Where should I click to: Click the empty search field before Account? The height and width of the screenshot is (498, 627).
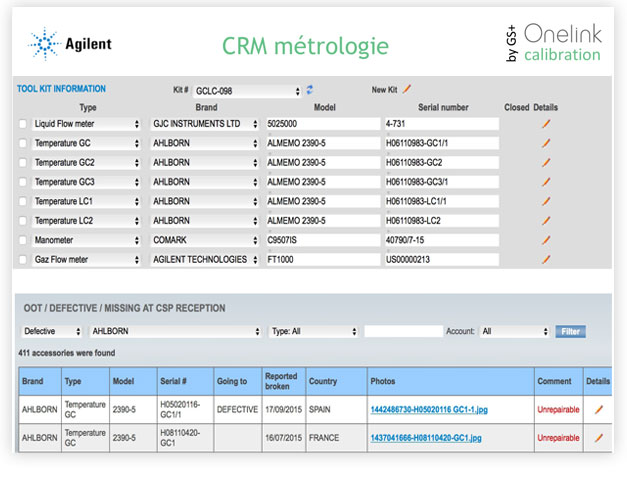[403, 331]
